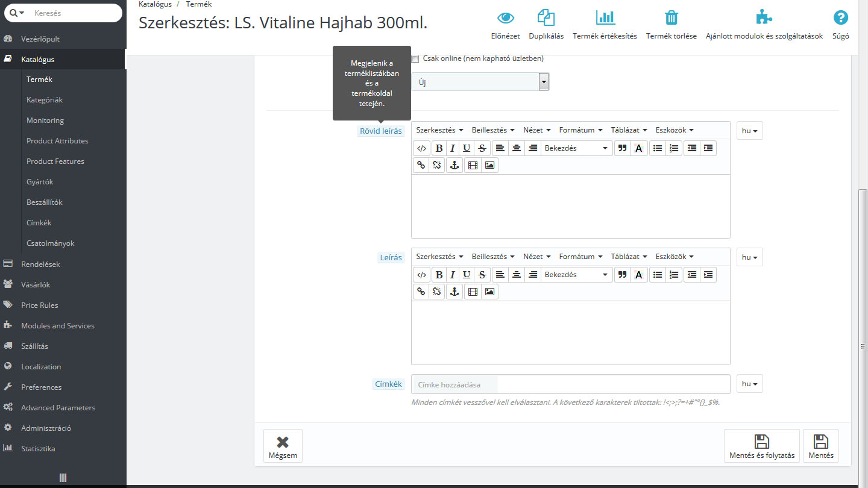Insert anchor in Rövid leírás editor
This screenshot has width=868, height=488.
pyautogui.click(x=454, y=165)
